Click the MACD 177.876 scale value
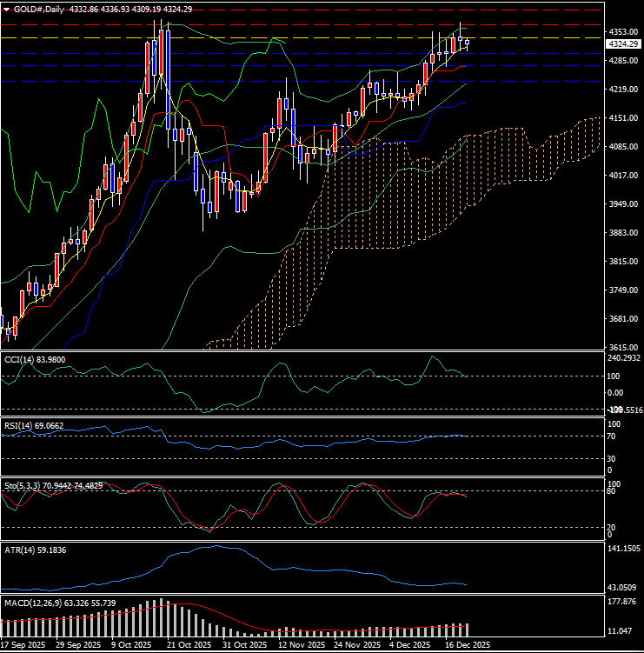Viewport: 644px width, 653px height. pyautogui.click(x=623, y=601)
